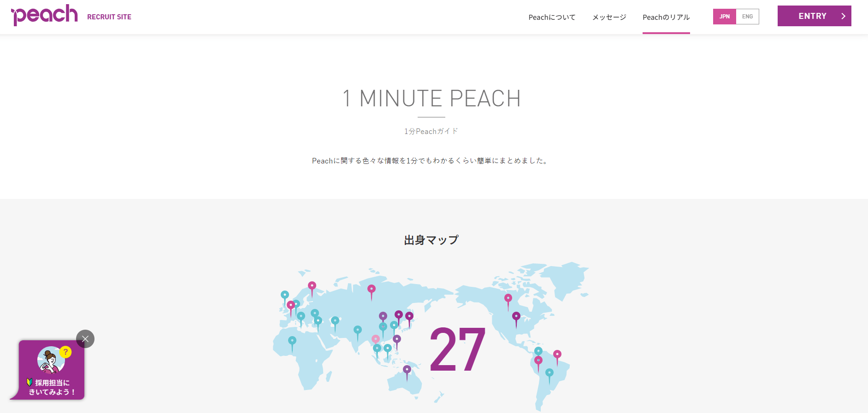Click the Peach logo
This screenshot has width=868, height=413.
click(x=44, y=15)
